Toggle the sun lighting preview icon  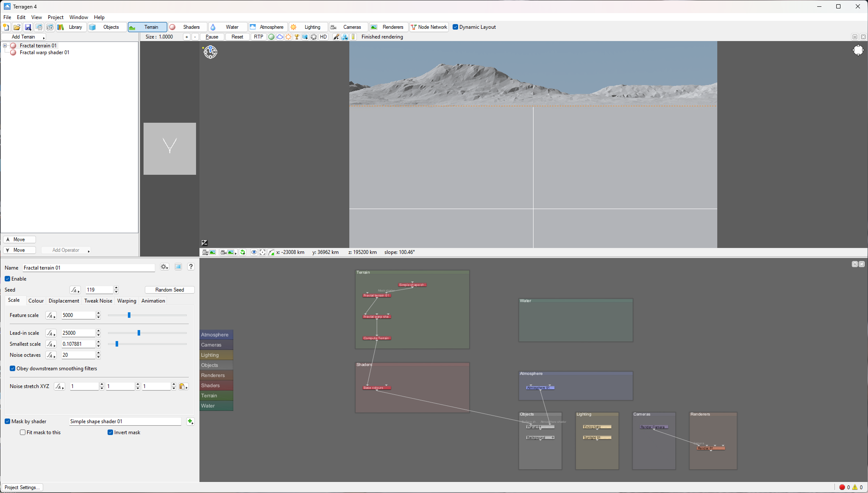pos(288,37)
